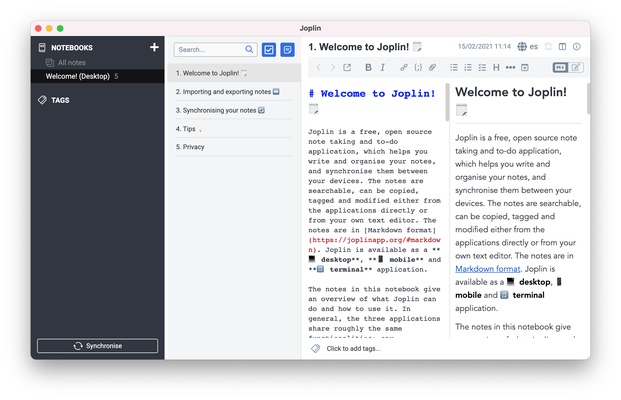Insert a hyperlink with link icon

(404, 68)
